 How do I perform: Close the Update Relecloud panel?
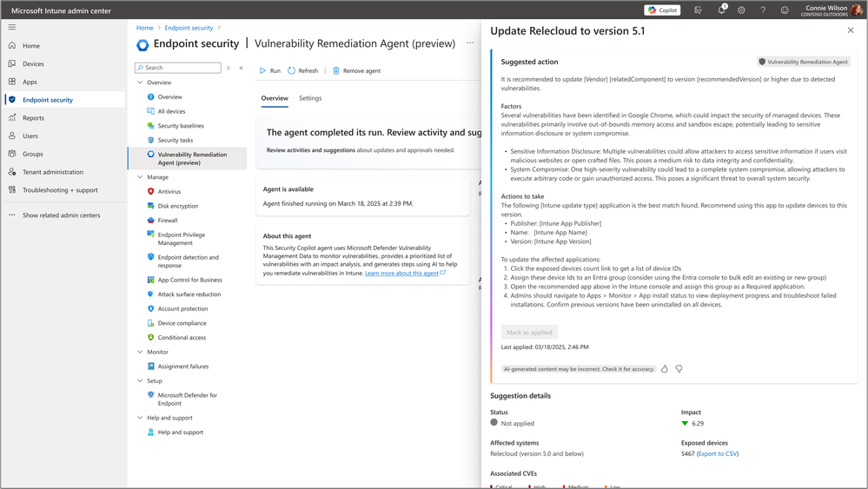(851, 30)
